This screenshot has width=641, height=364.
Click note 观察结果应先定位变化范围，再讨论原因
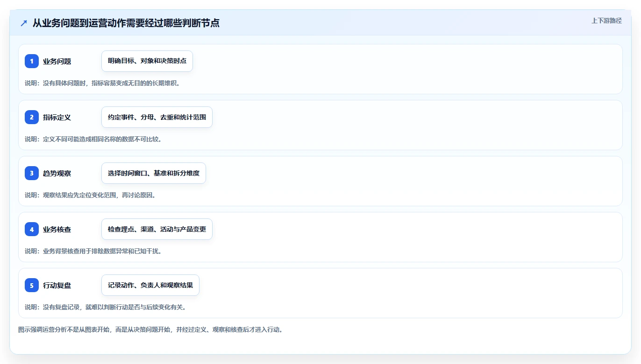tap(90, 195)
